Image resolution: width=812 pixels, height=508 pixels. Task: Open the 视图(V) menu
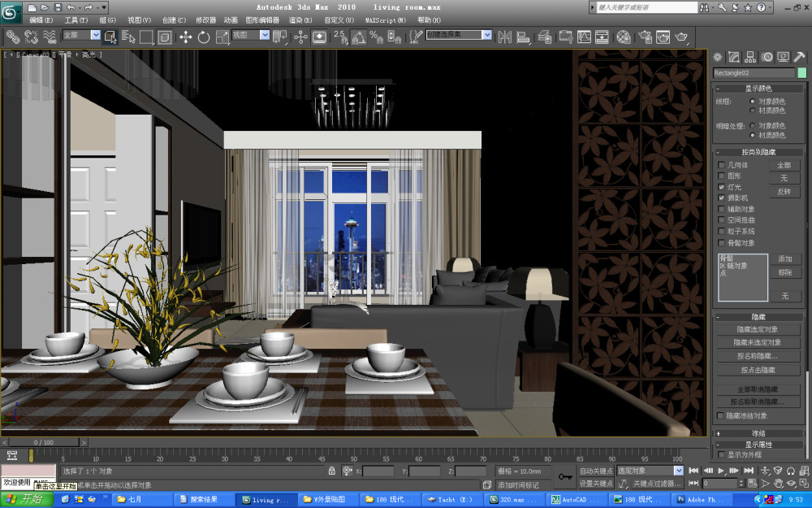point(140,20)
